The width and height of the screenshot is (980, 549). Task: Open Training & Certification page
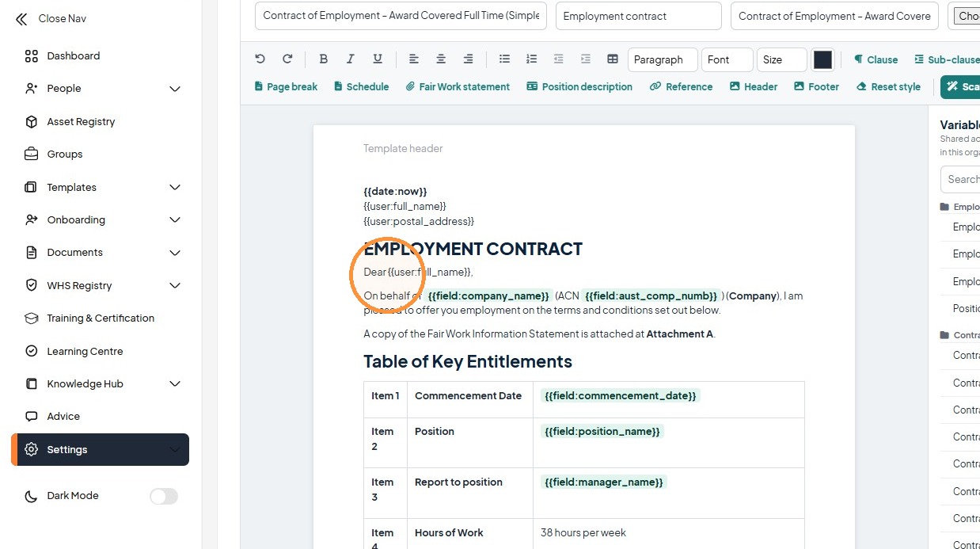point(101,318)
